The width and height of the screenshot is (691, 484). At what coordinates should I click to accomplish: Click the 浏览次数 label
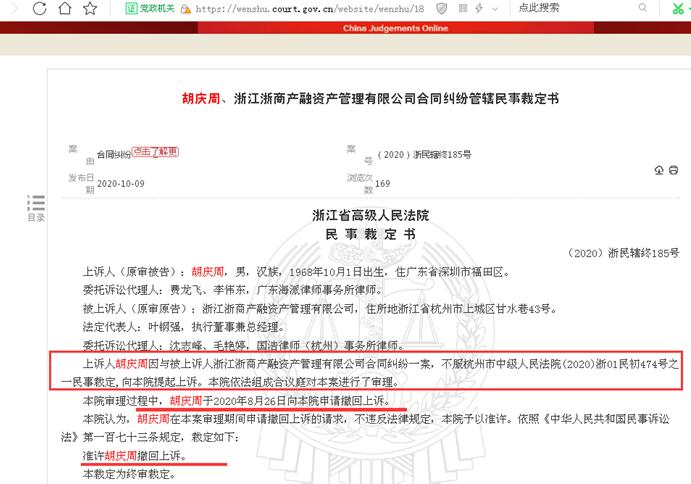point(360,183)
